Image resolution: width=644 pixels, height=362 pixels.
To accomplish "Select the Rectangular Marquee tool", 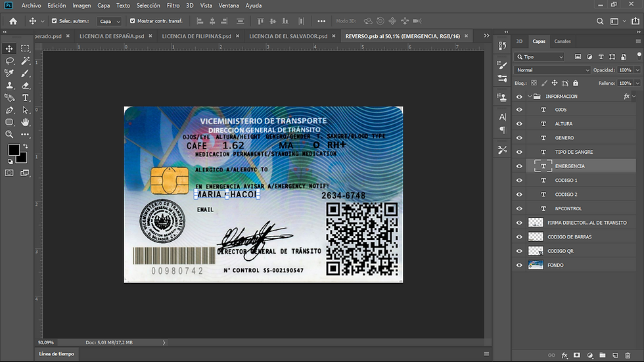I will point(25,49).
